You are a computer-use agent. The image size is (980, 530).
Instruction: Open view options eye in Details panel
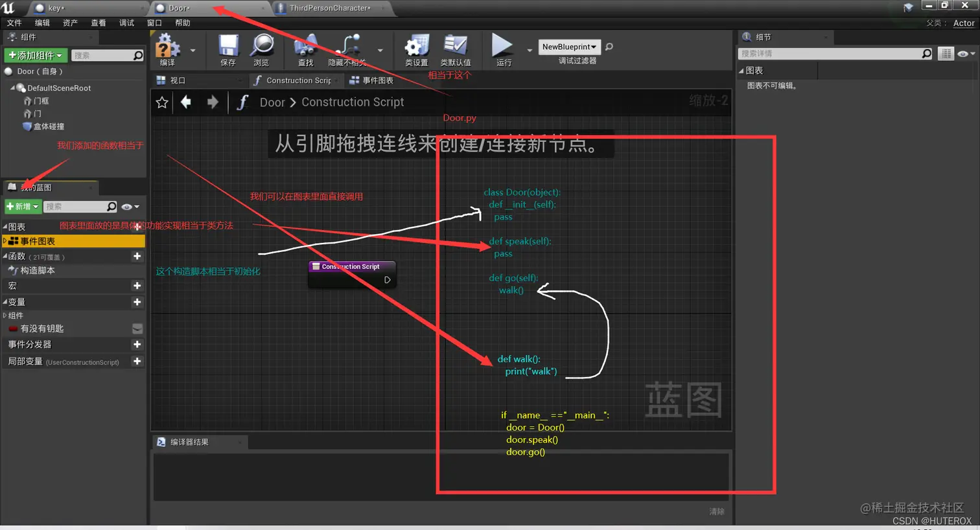point(966,54)
